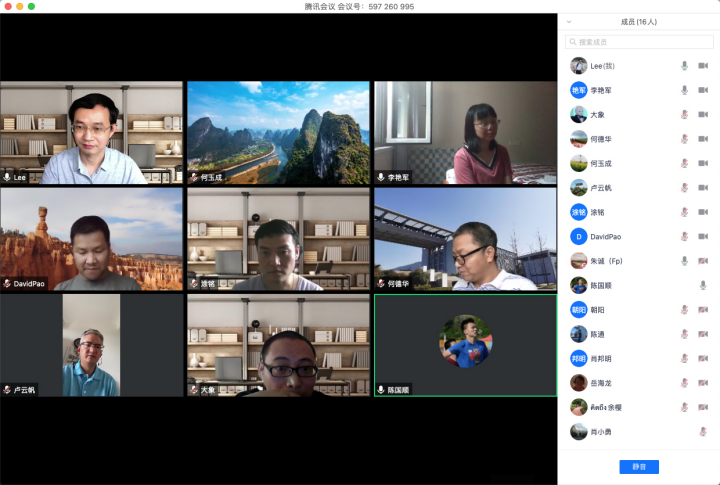Click the 成员 (16人) panel header
The height and width of the screenshot is (485, 720).
(638, 21)
